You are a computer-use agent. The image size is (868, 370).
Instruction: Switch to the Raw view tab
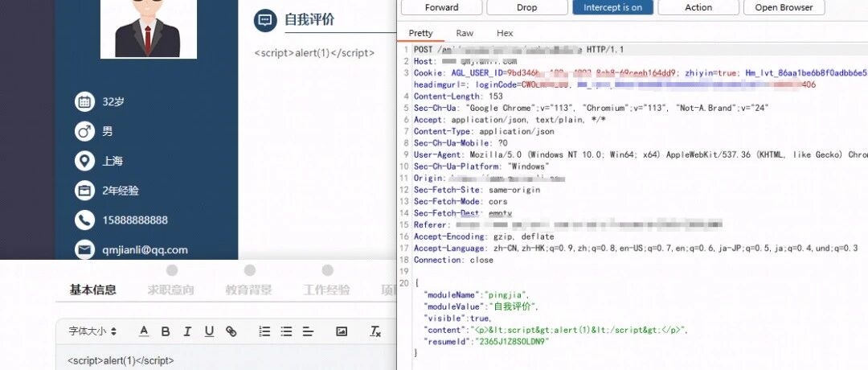tap(465, 33)
